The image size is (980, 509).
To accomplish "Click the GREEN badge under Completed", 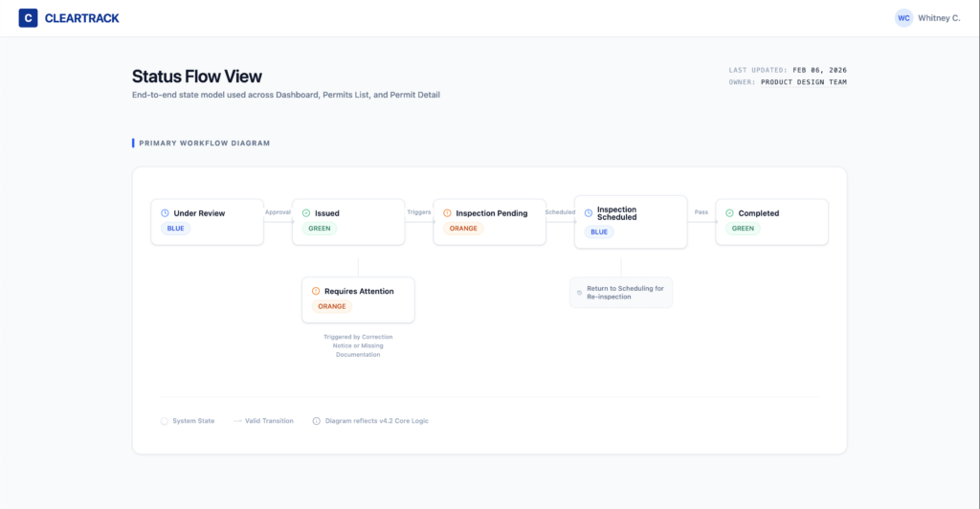I will (743, 229).
